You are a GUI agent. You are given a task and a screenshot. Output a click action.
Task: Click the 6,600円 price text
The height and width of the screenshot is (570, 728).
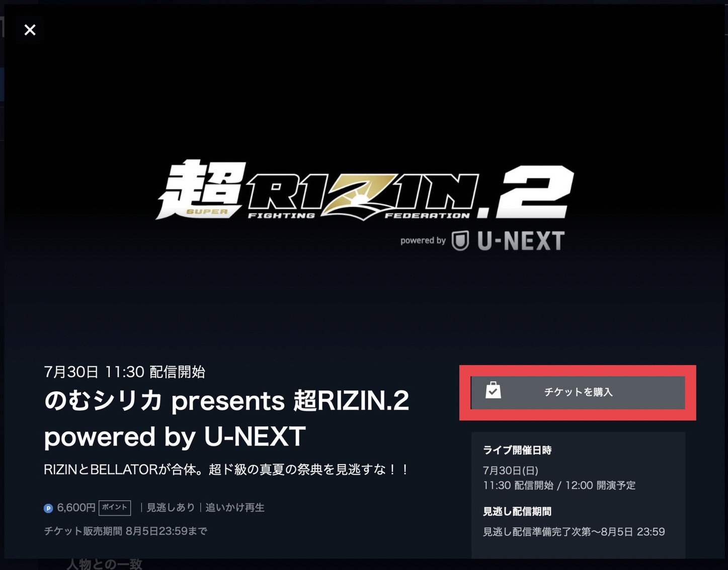point(76,507)
